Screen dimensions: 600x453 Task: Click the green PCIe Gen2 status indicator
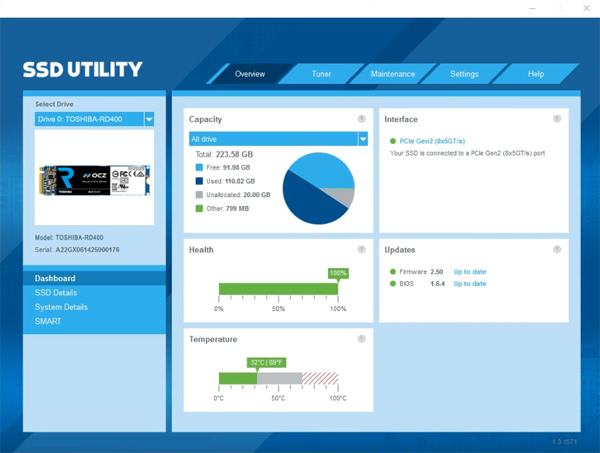click(393, 142)
